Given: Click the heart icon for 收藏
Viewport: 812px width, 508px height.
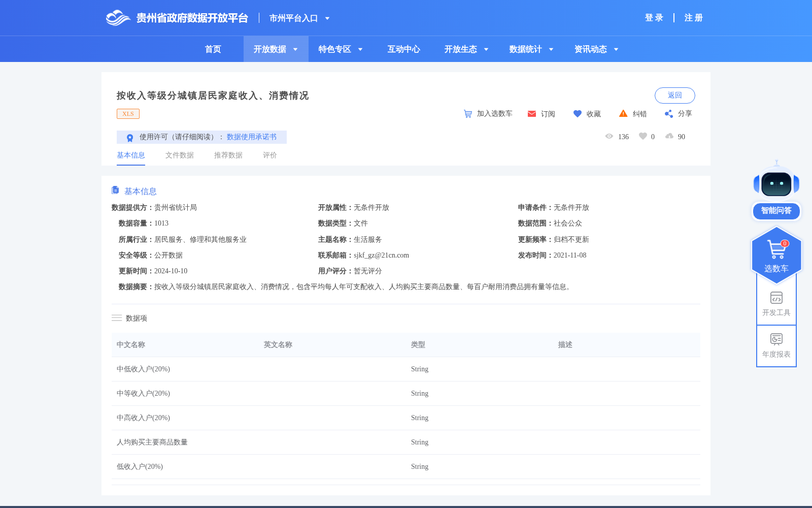Looking at the screenshot, I should [578, 114].
